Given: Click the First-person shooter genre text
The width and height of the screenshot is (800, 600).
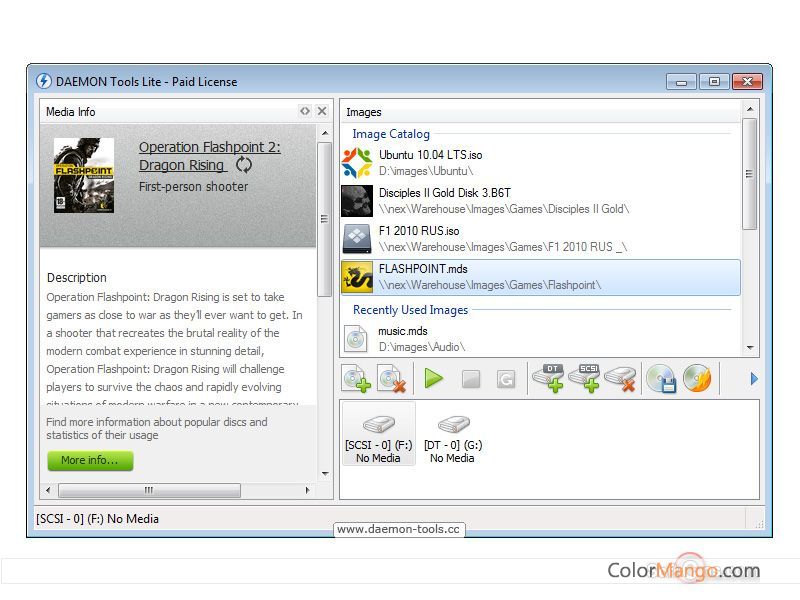Looking at the screenshot, I should pyautogui.click(x=193, y=187).
